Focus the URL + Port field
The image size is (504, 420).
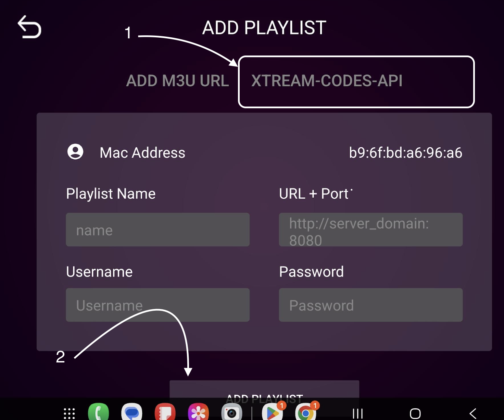[x=370, y=230]
